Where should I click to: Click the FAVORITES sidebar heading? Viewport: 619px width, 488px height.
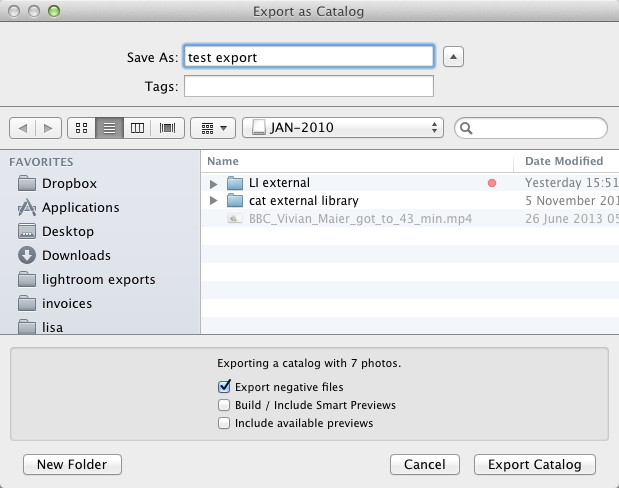[41, 162]
